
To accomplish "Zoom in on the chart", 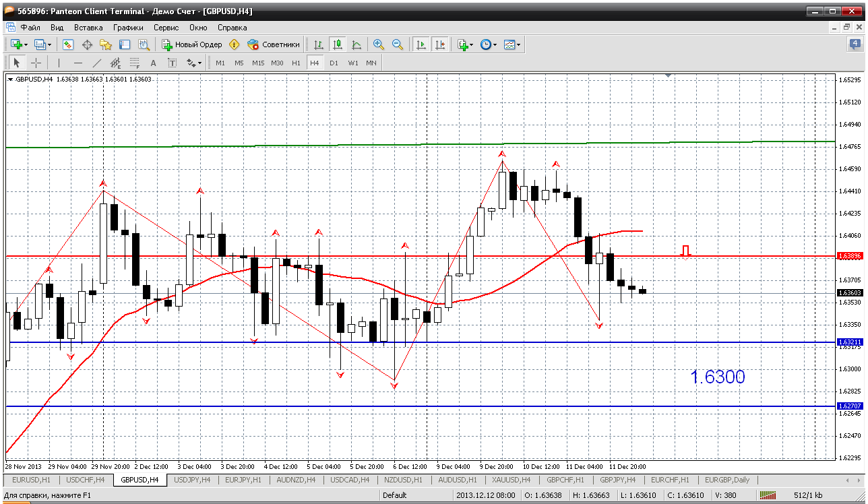I will coord(379,44).
